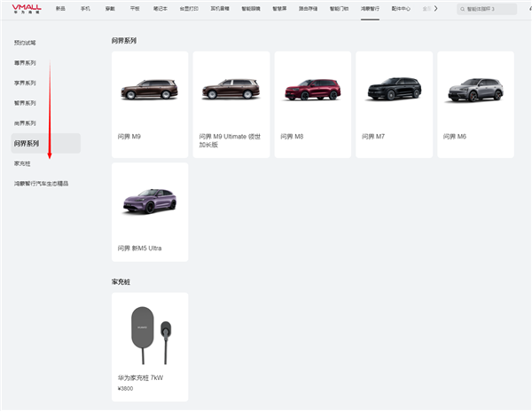
Task: Open the 智慧屏 navigation tab
Action: [279, 9]
